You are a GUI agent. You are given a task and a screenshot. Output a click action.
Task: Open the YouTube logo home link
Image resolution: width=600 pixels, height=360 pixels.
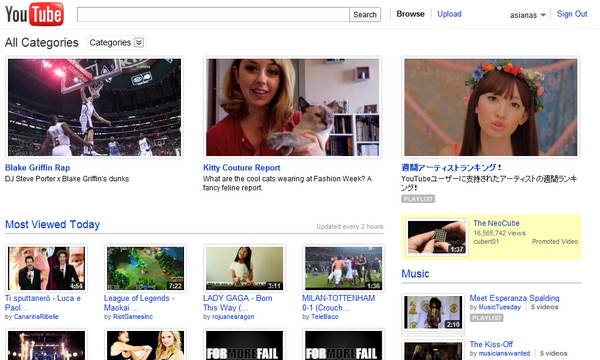pyautogui.click(x=34, y=14)
